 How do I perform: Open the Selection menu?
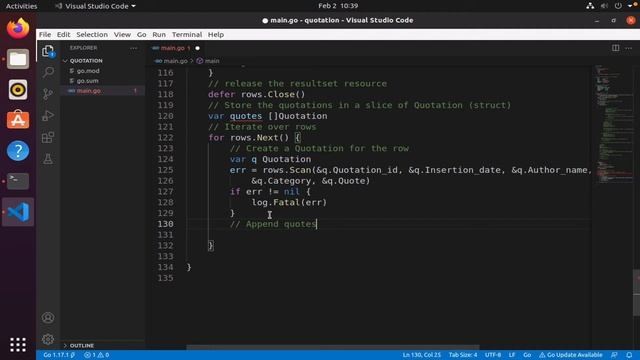pos(92,35)
